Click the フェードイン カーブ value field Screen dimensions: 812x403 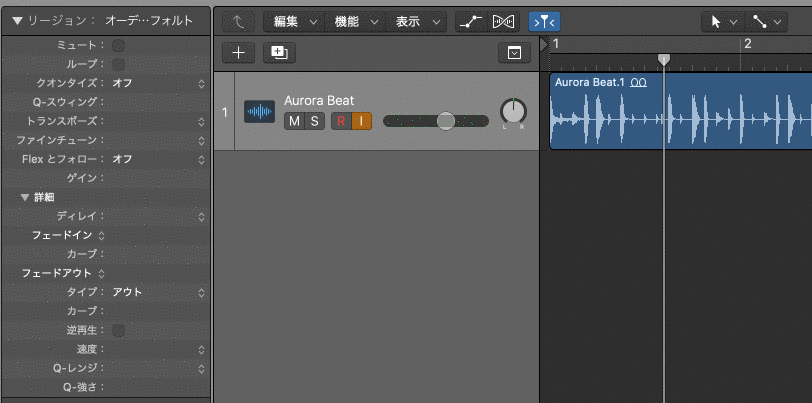158,254
